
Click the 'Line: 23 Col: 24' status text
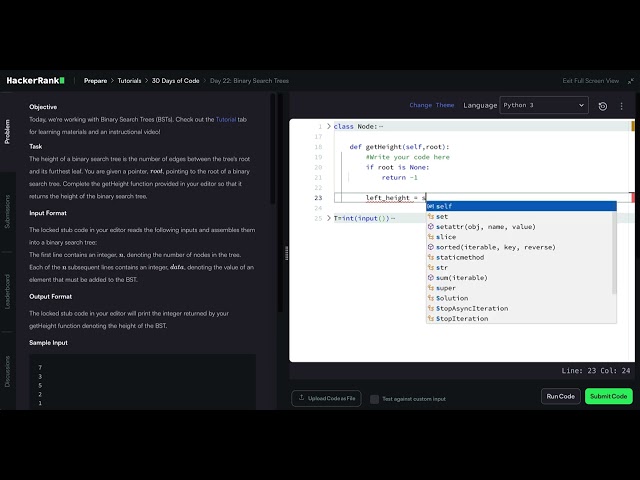(x=596, y=371)
